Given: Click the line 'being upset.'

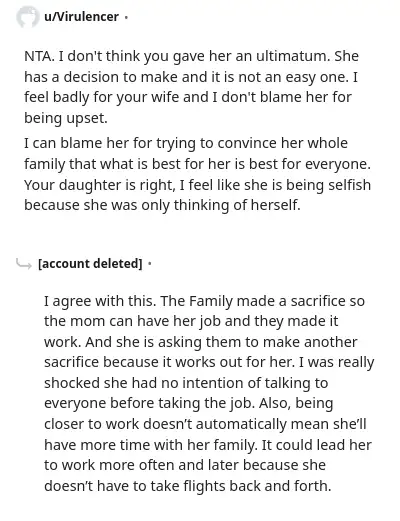Looking at the screenshot, I should [x=66, y=118].
